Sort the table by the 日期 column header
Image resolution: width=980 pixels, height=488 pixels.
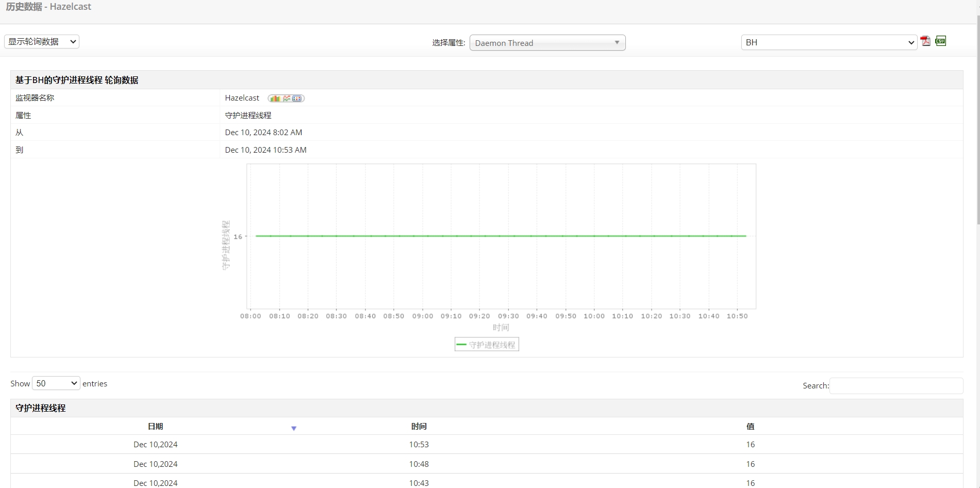pyautogui.click(x=155, y=427)
